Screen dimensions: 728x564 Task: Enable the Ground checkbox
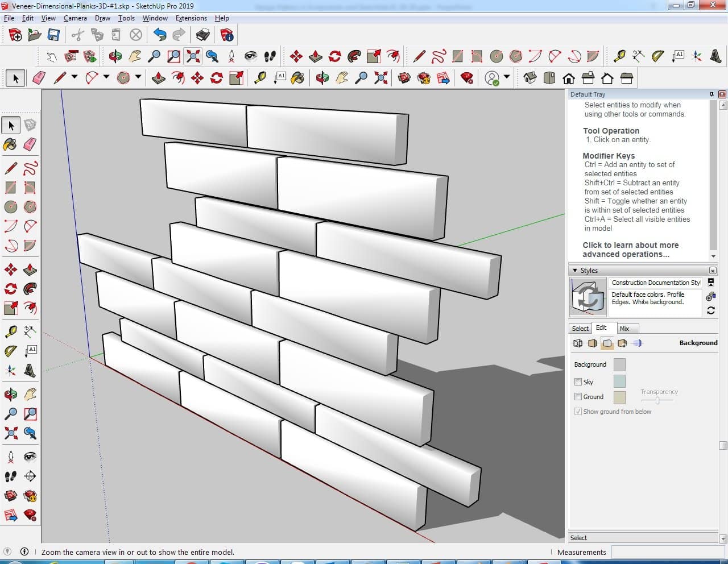578,397
